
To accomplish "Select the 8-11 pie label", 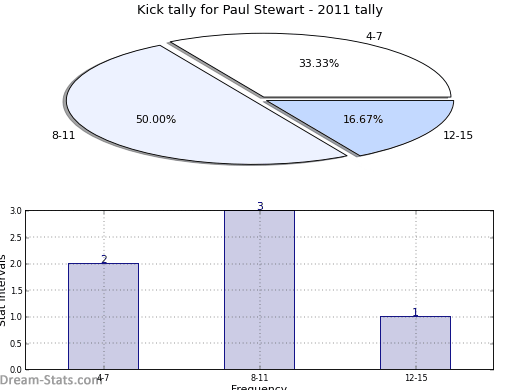I will tap(64, 135).
